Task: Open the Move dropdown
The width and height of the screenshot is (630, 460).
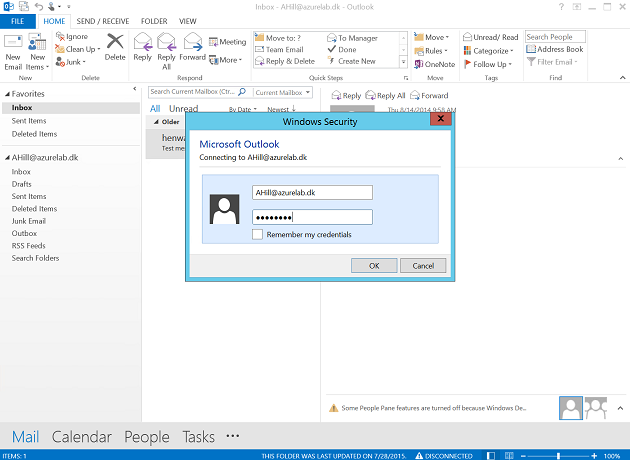Action: [x=432, y=37]
